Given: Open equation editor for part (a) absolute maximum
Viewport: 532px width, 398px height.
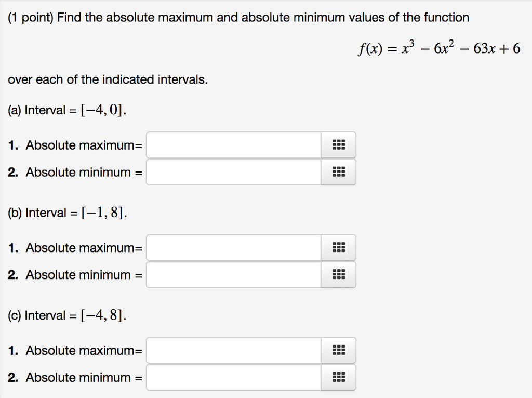Looking at the screenshot, I should coord(338,145).
